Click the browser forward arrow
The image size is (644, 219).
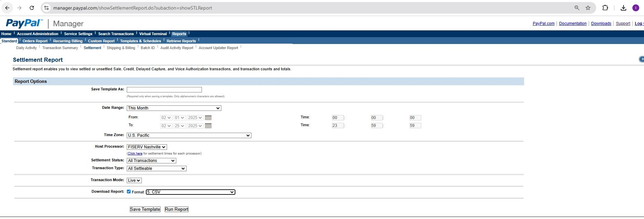[x=19, y=8]
